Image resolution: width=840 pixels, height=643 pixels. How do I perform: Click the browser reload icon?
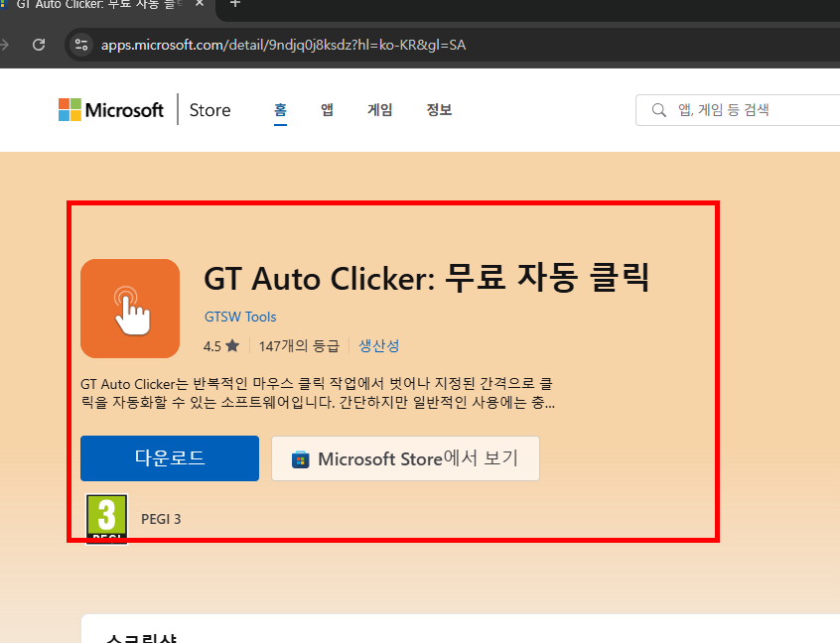pos(39,45)
